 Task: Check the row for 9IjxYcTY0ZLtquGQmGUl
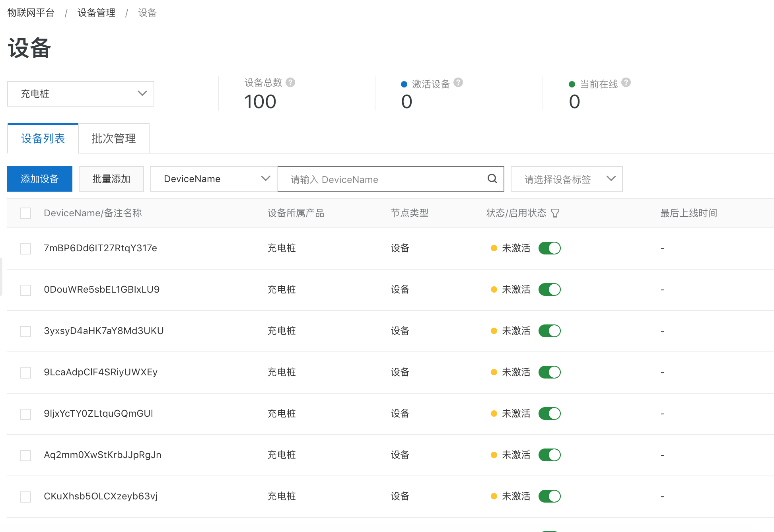coord(25,414)
